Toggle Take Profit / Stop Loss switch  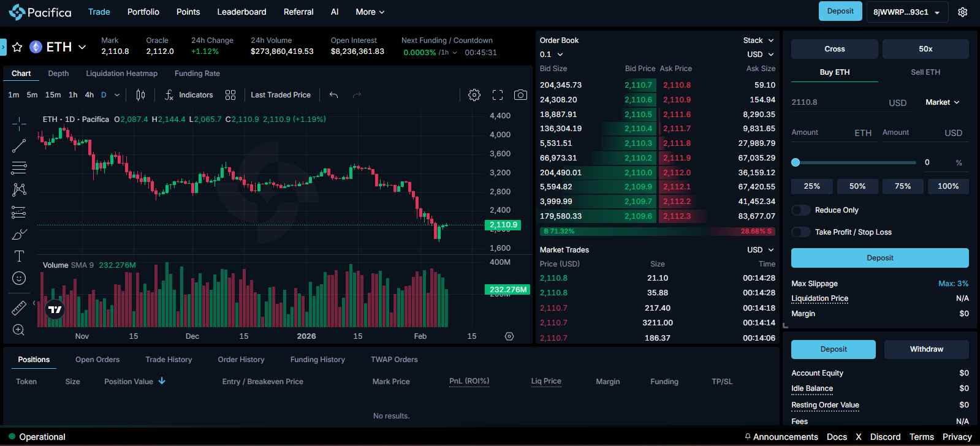(x=801, y=232)
